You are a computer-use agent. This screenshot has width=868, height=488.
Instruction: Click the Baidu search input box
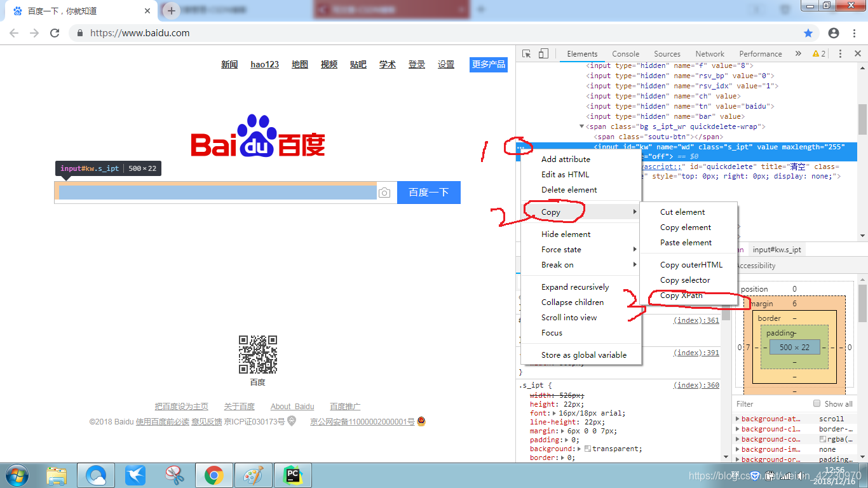pos(216,193)
